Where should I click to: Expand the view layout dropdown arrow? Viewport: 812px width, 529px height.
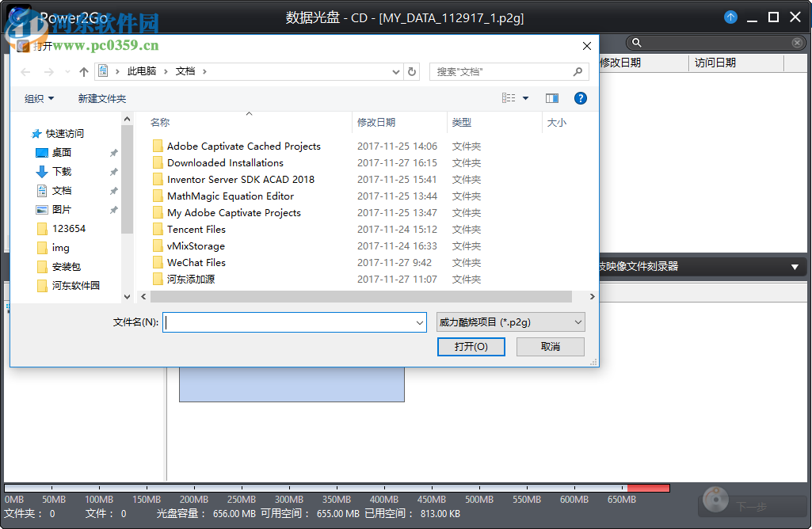(524, 98)
